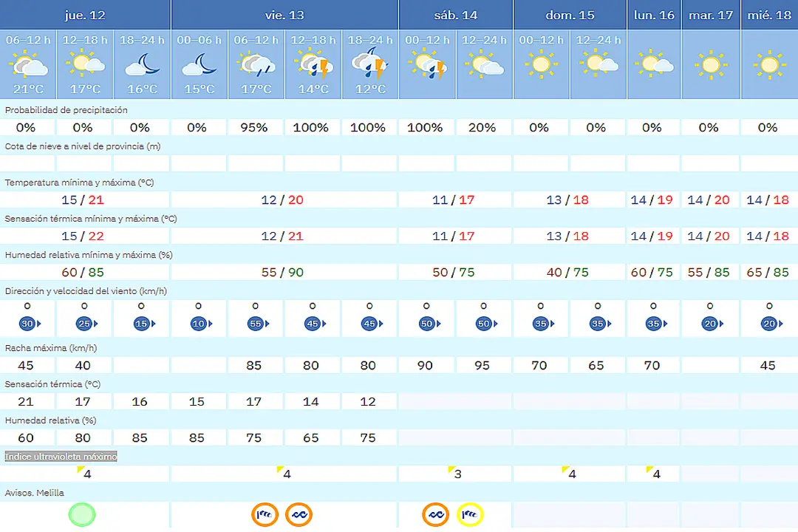Click the Cota de nieve a nivel de provincia label
The width and height of the screenshot is (798, 532).
(x=83, y=146)
